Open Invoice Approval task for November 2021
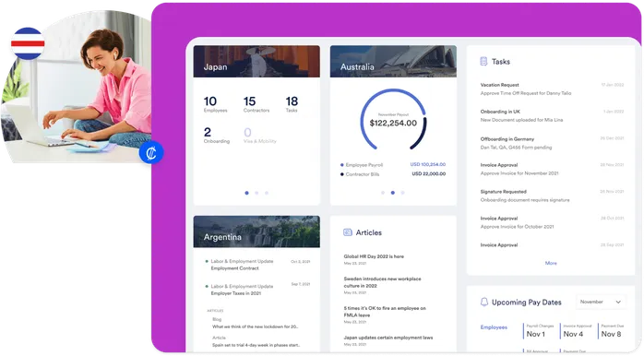 552,169
